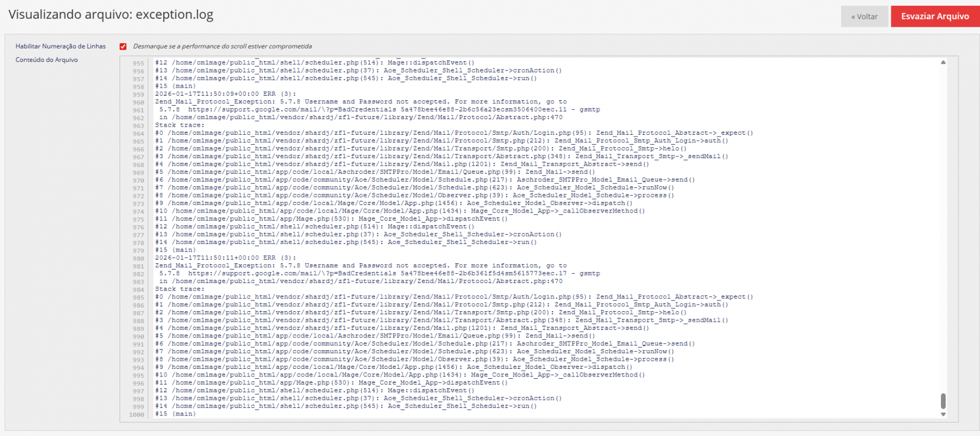
Task: Click line number 955 in the gutter
Action: click(138, 64)
